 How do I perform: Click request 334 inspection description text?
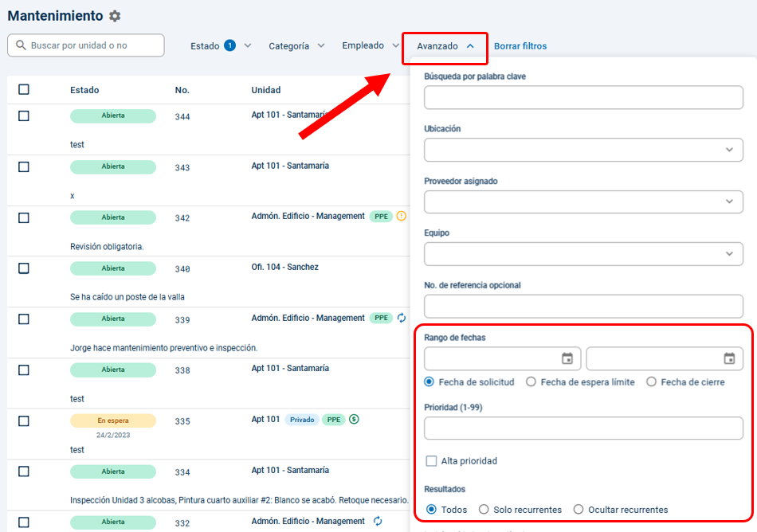[x=240, y=500]
